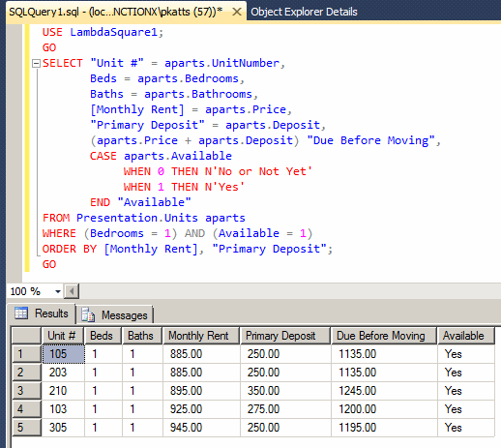This screenshot has height=448, width=501.
Task: Click the cell containing unit 105
Action: click(x=64, y=354)
